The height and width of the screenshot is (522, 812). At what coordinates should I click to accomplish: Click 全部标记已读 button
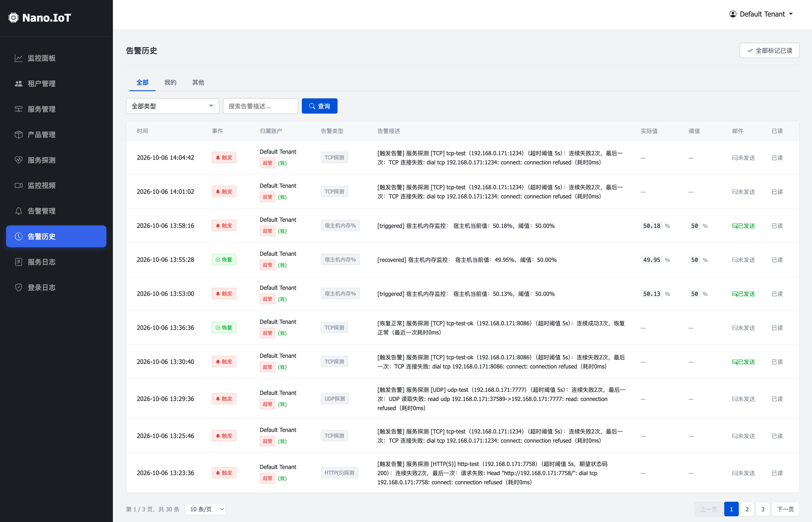click(x=769, y=51)
